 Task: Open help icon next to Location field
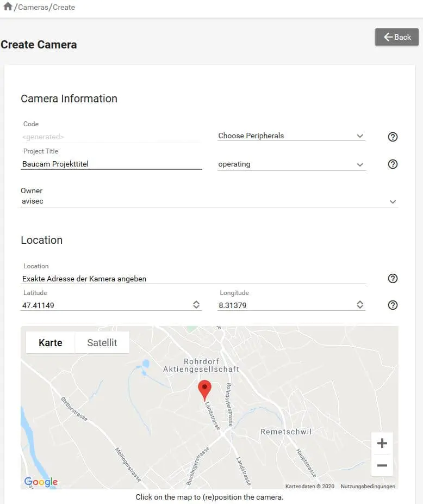393,279
